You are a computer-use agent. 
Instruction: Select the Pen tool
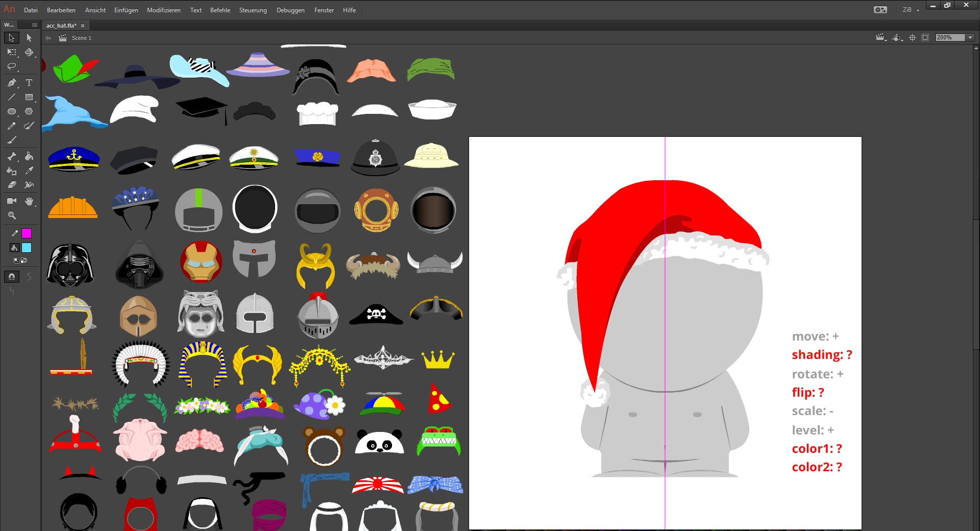point(12,83)
